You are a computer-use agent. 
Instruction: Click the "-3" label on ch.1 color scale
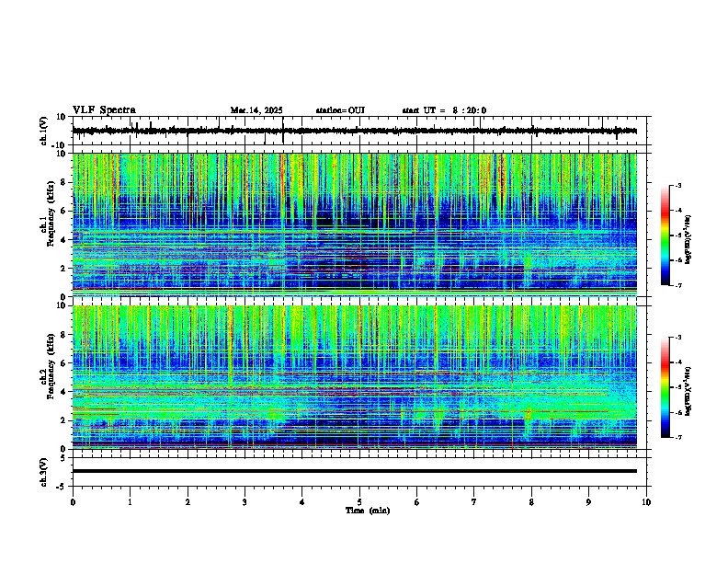(677, 185)
